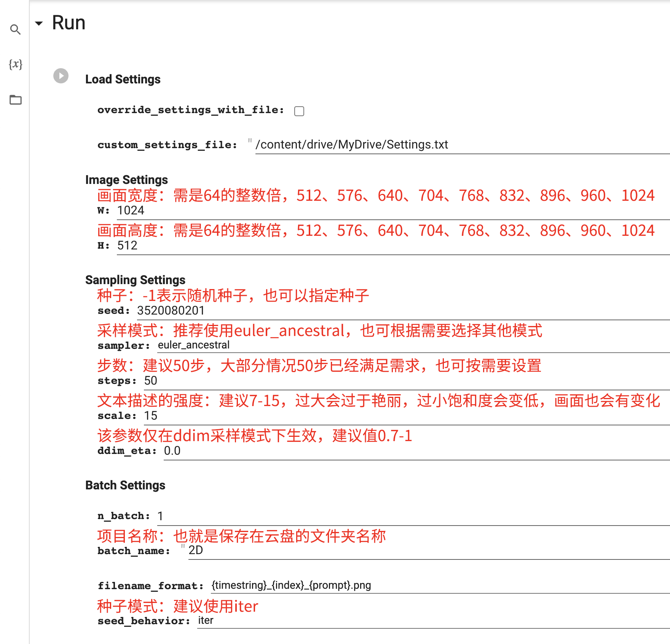Viewport: 670px width, 644px height.
Task: Click the batch_name label
Action: pyautogui.click(x=134, y=551)
